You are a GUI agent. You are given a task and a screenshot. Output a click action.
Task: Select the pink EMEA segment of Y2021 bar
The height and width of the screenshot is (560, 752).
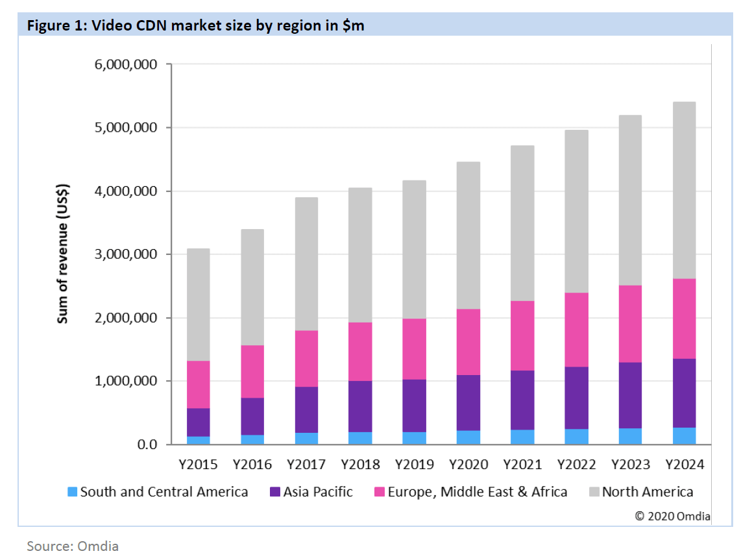pyautogui.click(x=522, y=336)
